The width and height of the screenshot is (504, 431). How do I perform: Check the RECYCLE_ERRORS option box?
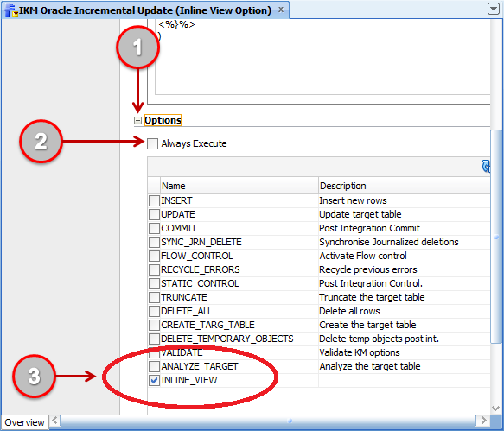pos(154,269)
